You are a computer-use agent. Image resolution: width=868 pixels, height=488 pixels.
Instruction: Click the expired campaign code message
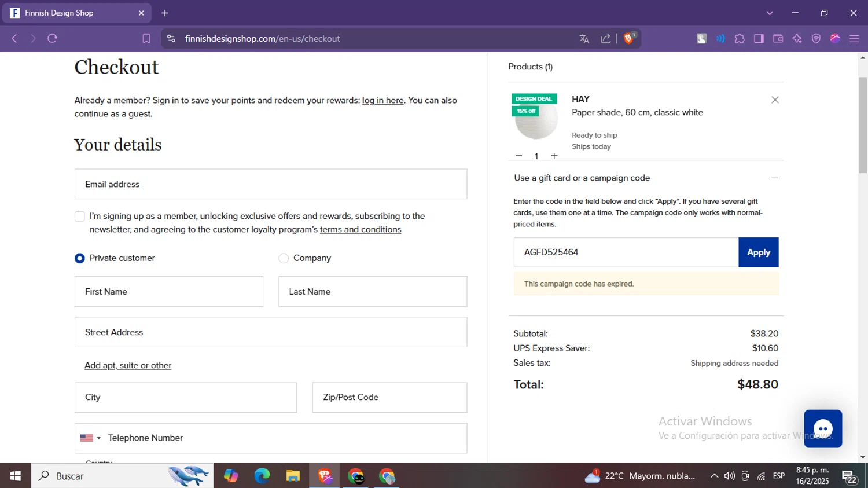tap(646, 284)
